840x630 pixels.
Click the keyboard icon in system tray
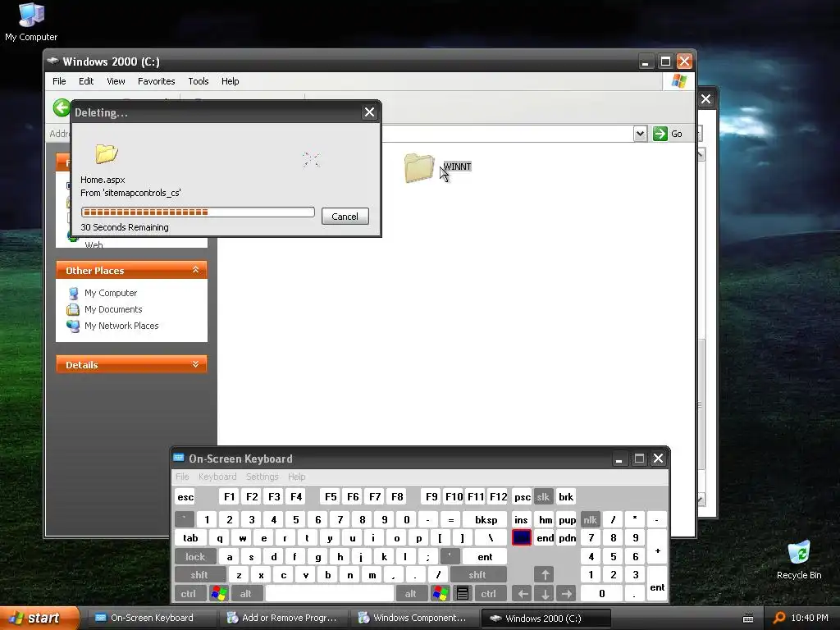(748, 619)
